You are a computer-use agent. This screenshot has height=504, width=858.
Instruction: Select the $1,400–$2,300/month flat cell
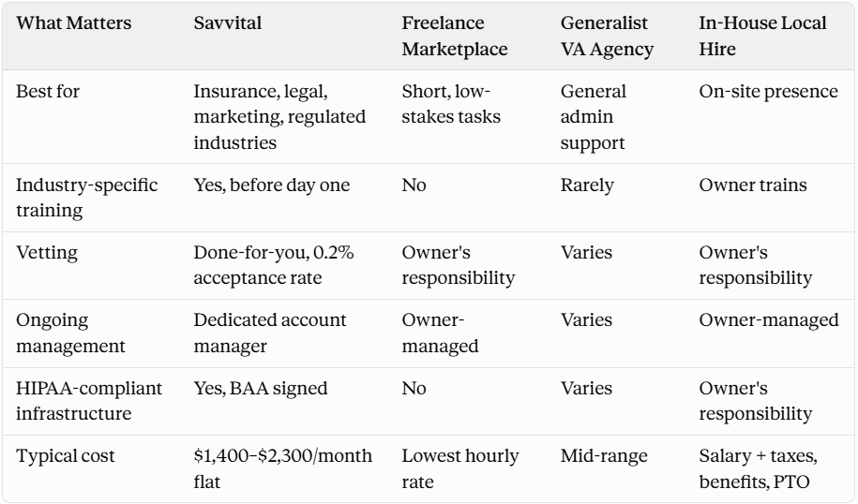[x=283, y=469]
